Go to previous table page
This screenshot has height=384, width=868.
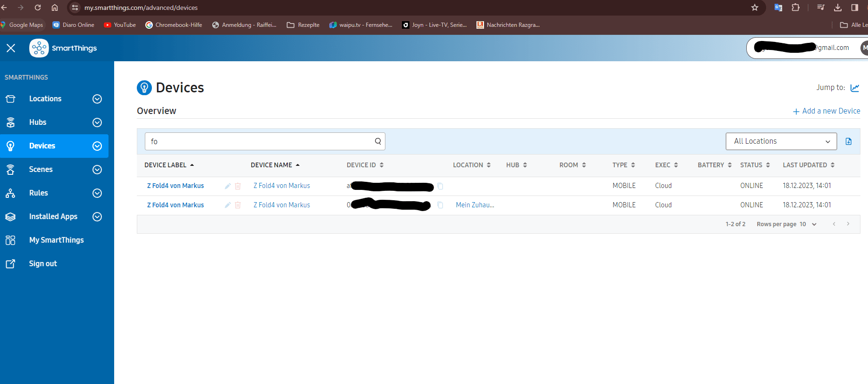(834, 224)
